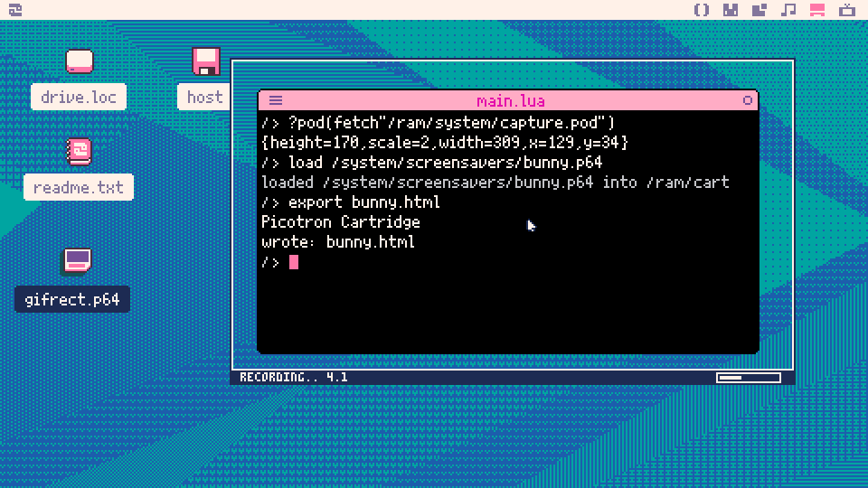868x488 pixels.
Task: Click the RECORDING.. 4.1 status text
Action: point(293,378)
